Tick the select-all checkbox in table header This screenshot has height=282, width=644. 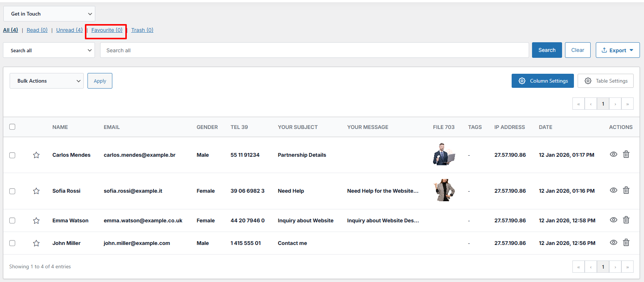(12, 127)
